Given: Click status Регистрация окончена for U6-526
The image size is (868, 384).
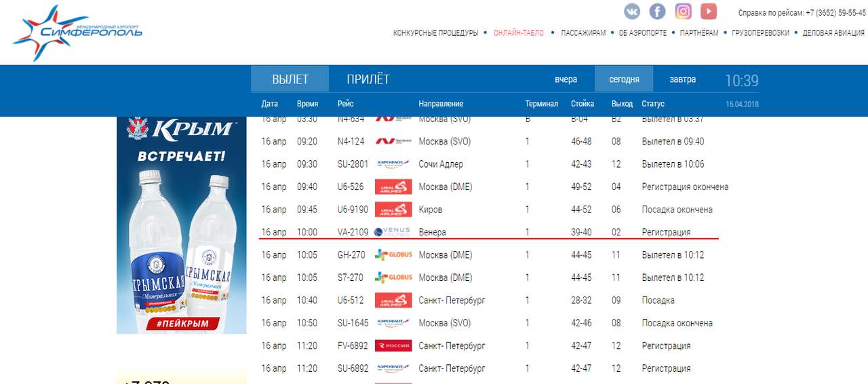Looking at the screenshot, I should pos(686,187).
